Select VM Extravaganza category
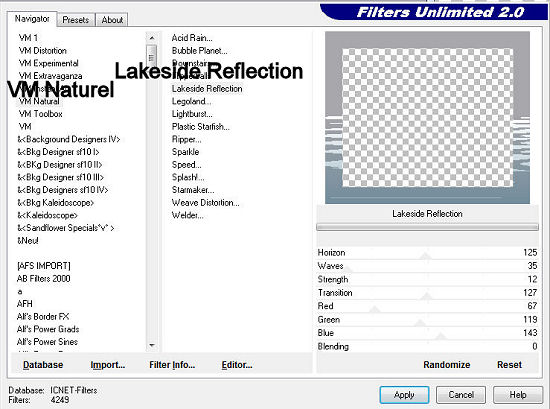The image size is (550, 409). tap(51, 76)
